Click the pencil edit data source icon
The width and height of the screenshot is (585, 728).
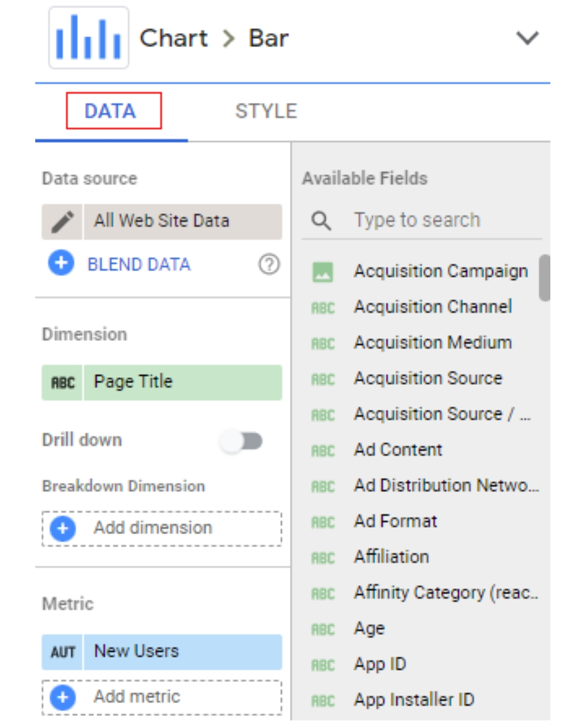[x=63, y=221]
